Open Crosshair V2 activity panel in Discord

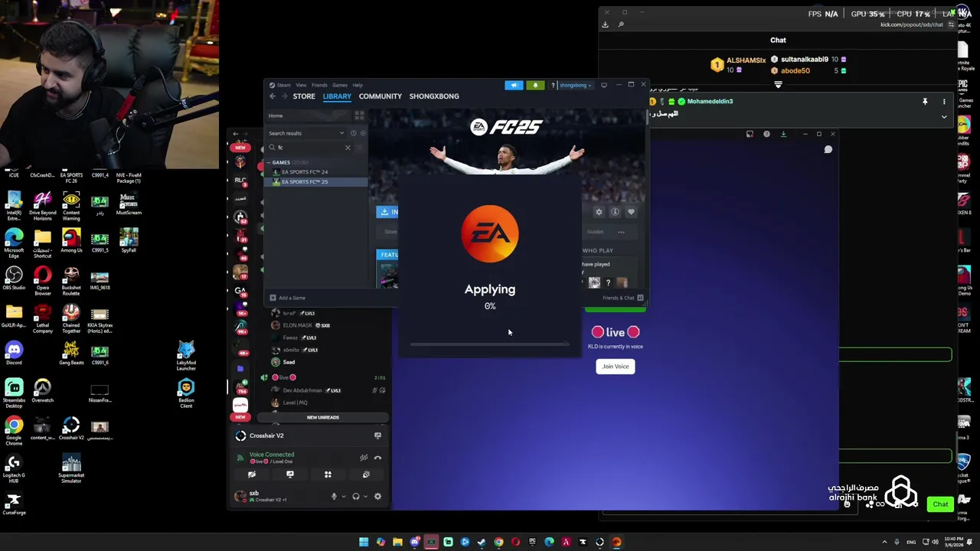coord(310,435)
